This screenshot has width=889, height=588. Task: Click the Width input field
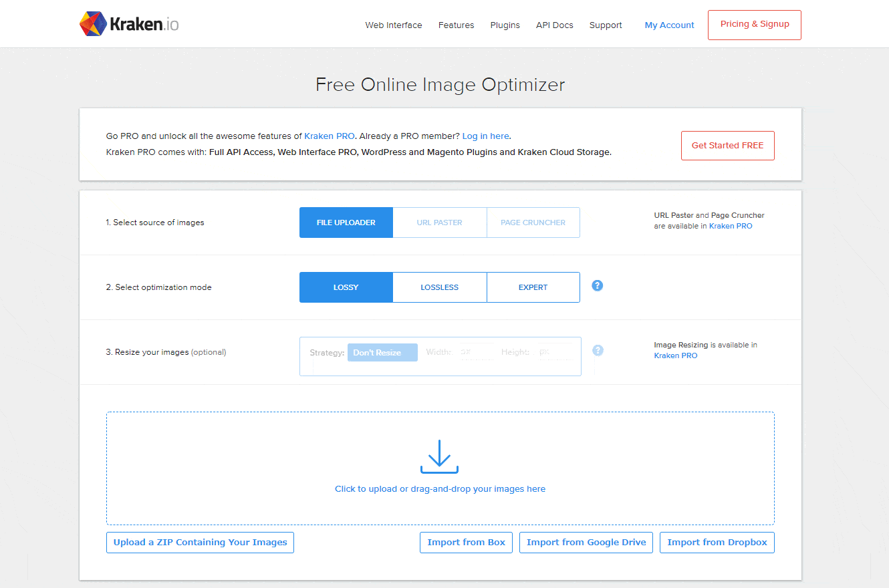point(475,352)
